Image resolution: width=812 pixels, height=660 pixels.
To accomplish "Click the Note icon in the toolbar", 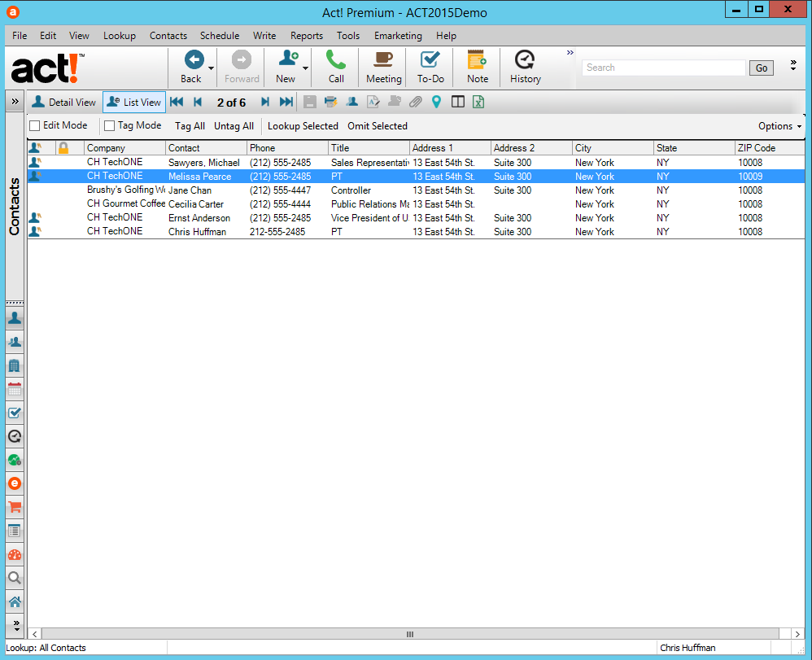I will [x=477, y=59].
